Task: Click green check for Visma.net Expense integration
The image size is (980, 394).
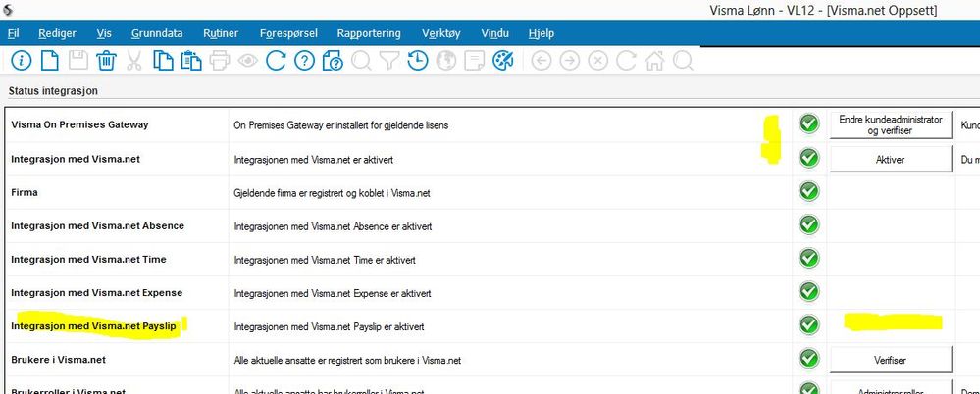Action: click(x=809, y=291)
